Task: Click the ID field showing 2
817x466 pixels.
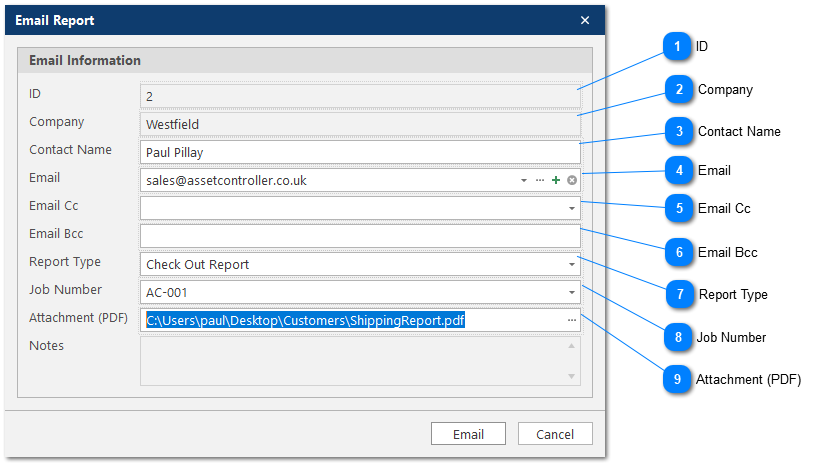Action: pyautogui.click(x=360, y=96)
